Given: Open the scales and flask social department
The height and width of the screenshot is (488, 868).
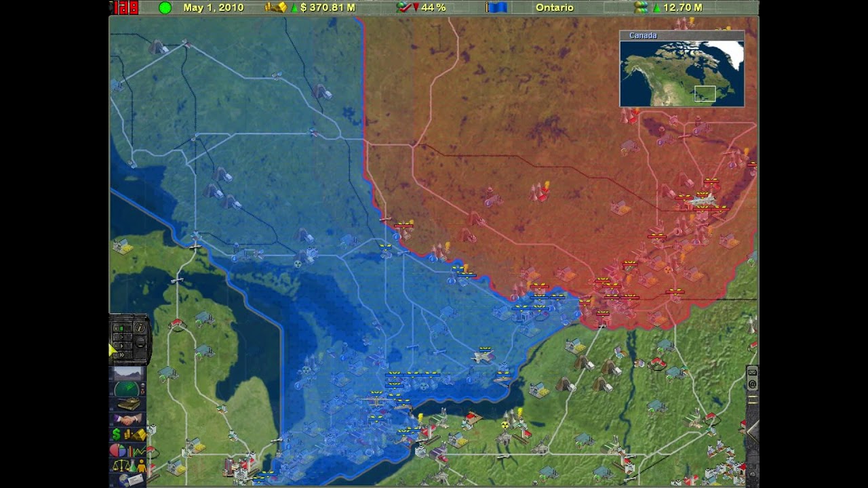Looking at the screenshot, I should click(129, 466).
